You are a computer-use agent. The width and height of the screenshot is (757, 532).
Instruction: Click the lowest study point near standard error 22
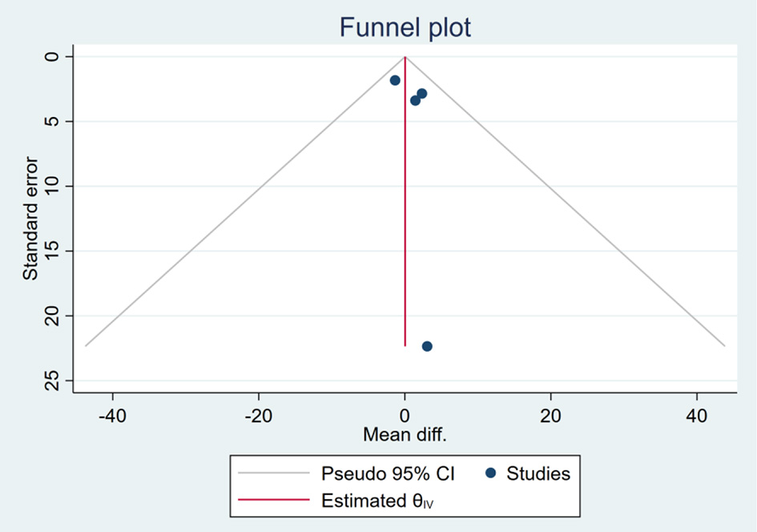[427, 346]
